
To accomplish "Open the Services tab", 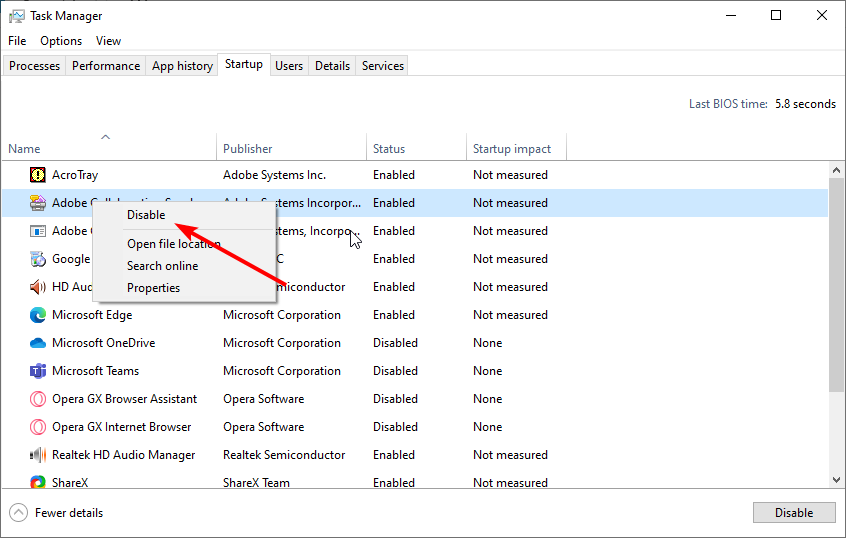I will (383, 66).
